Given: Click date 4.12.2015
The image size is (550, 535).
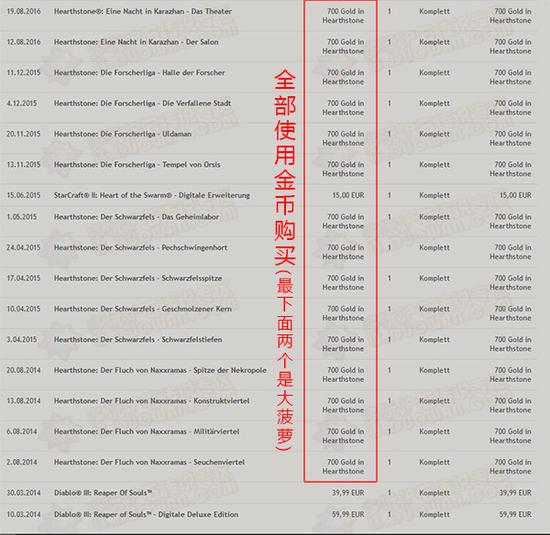Looking at the screenshot, I should (22, 103).
